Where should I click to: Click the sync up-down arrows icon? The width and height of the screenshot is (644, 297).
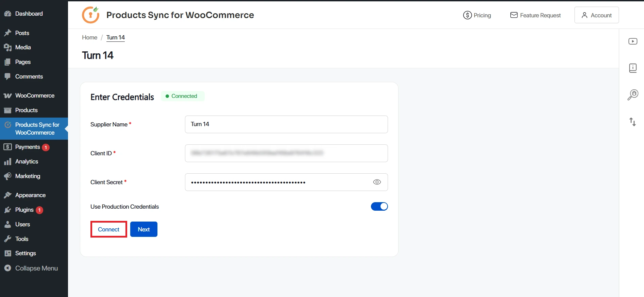pos(632,122)
